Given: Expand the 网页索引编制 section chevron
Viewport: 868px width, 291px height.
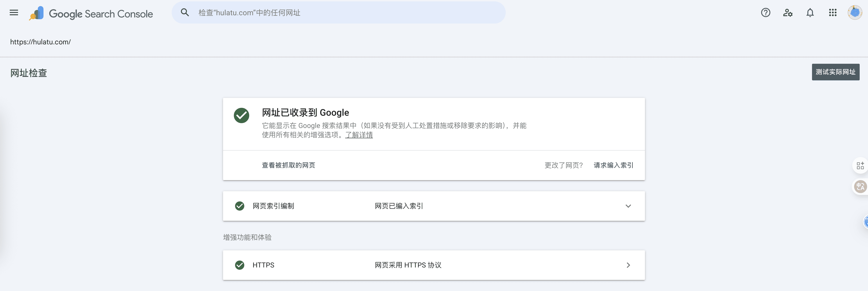Looking at the screenshot, I should click(x=628, y=206).
